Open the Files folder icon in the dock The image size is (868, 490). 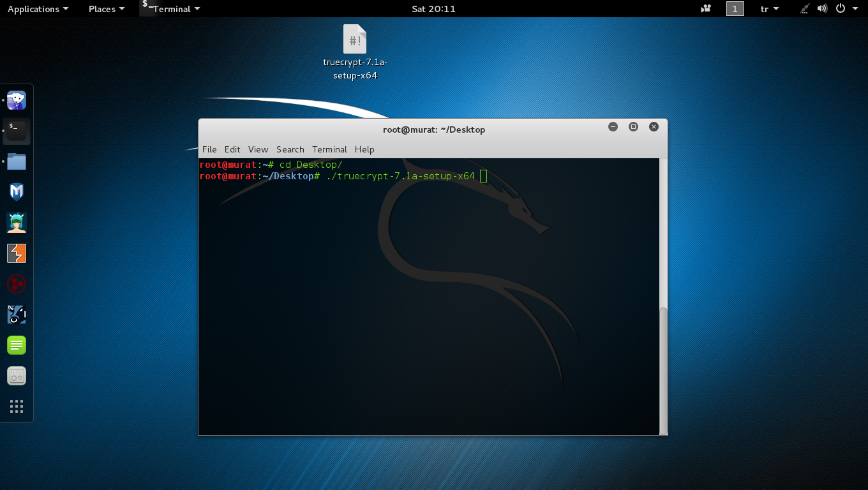click(x=17, y=161)
